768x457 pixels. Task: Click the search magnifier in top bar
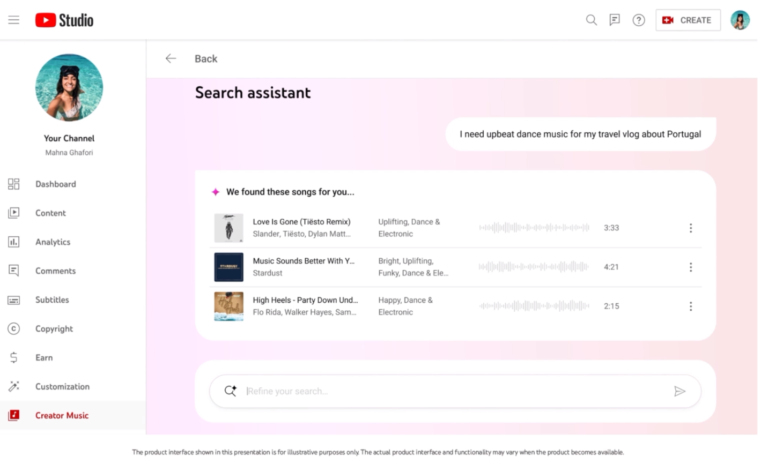click(591, 20)
